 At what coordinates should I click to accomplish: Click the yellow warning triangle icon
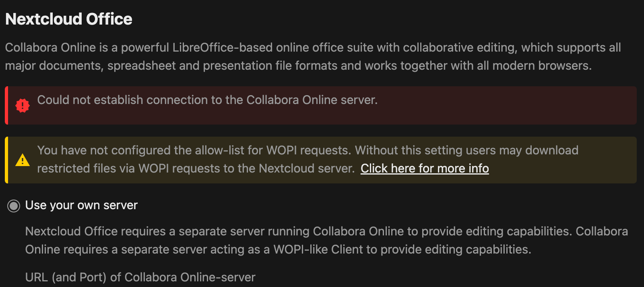(23, 160)
